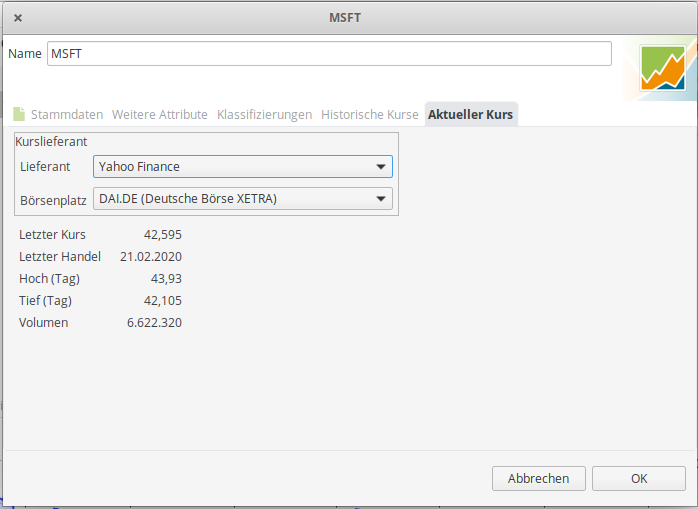This screenshot has height=509, width=698.
Task: Confirm with the OK button
Action: coord(639,478)
